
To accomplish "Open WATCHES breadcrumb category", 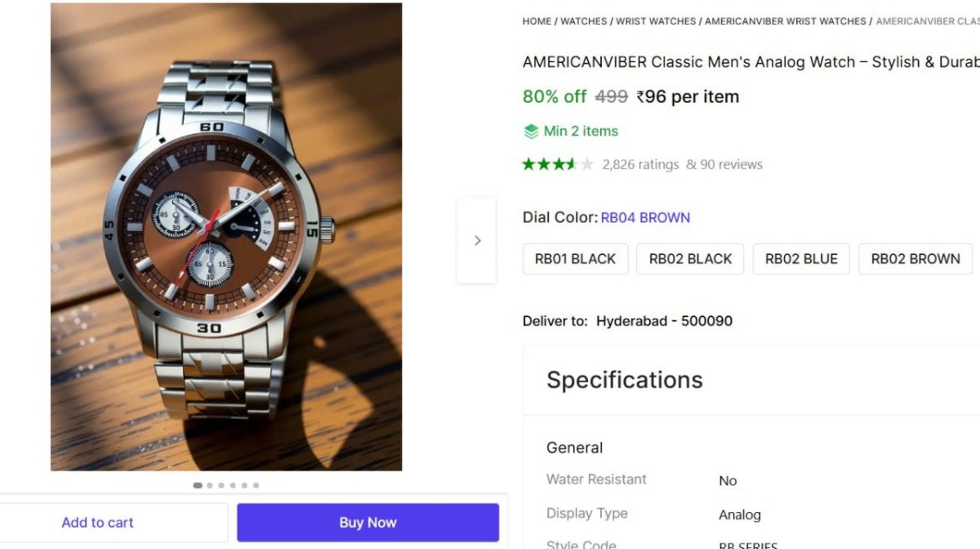I will (x=583, y=21).
